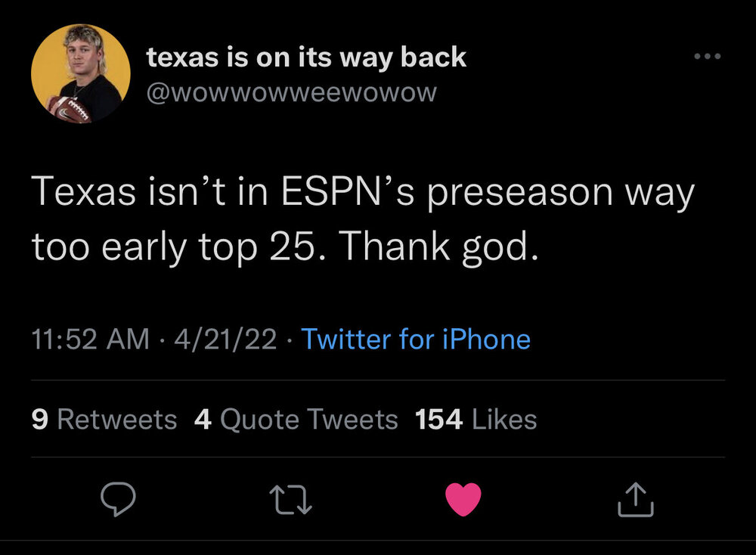Open the three-dot more options menu
This screenshot has height=555, width=756.
(707, 57)
